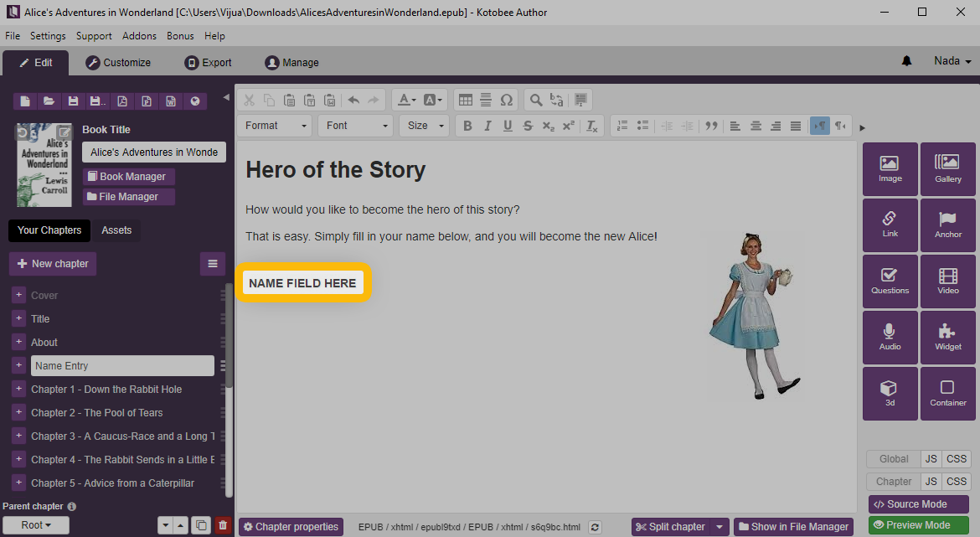Viewport: 980px width, 537px height.
Task: Toggle left-to-right text direction
Action: (x=819, y=126)
